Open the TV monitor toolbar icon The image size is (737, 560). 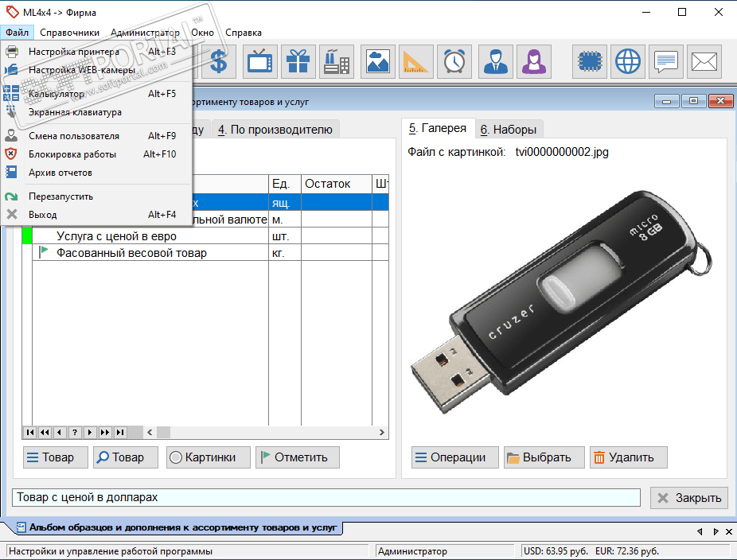click(x=260, y=61)
